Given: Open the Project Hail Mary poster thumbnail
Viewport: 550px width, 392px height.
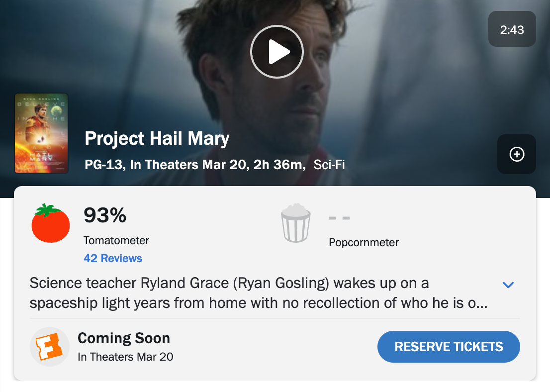Looking at the screenshot, I should (41, 133).
